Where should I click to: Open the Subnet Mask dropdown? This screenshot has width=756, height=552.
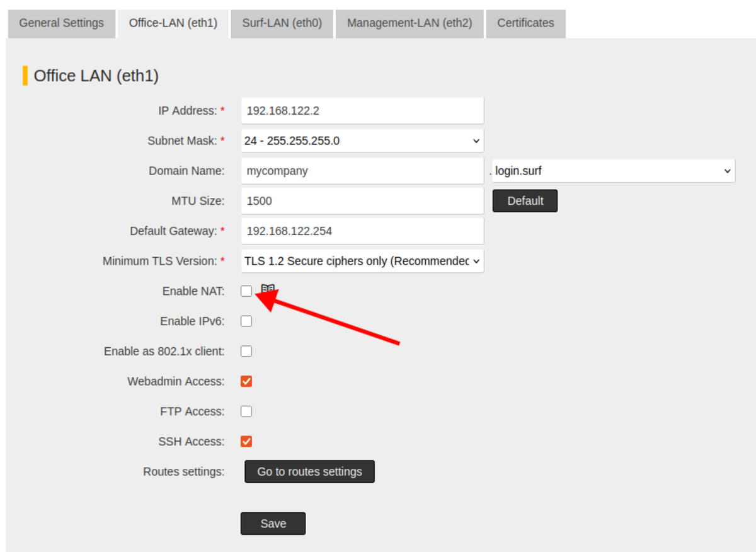coord(362,141)
